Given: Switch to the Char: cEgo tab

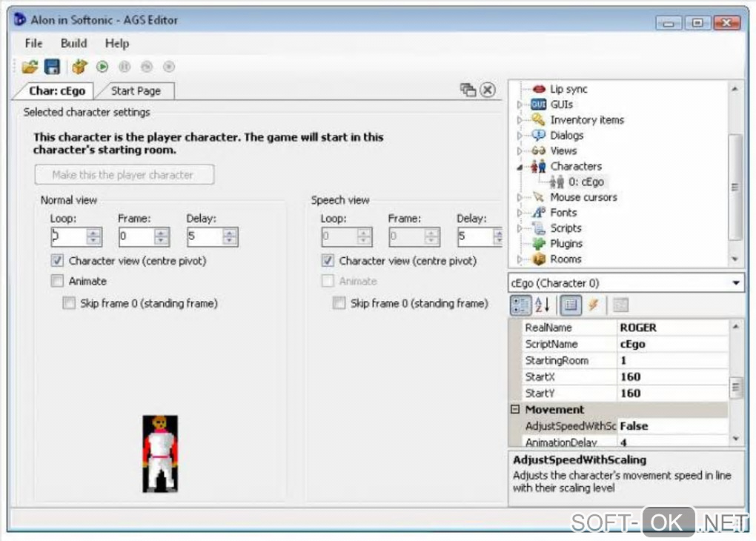Looking at the screenshot, I should (57, 90).
